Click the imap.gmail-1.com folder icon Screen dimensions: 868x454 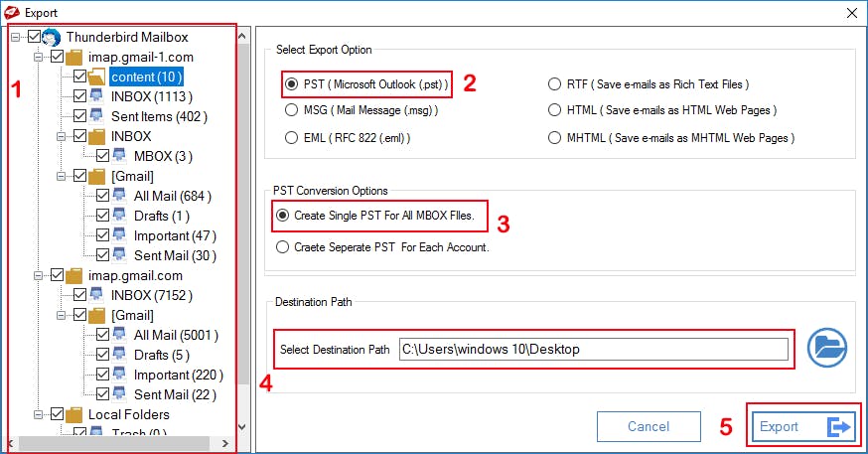(x=73, y=57)
